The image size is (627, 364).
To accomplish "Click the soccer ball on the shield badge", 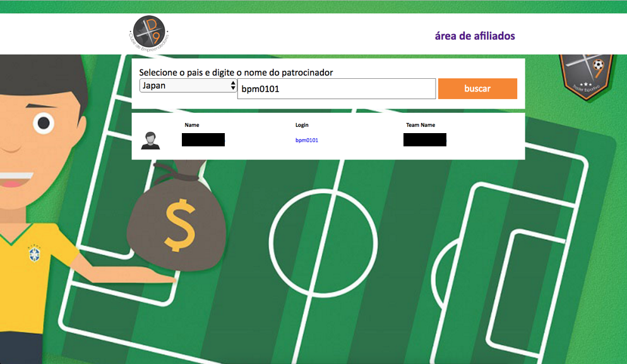I will pyautogui.click(x=598, y=65).
